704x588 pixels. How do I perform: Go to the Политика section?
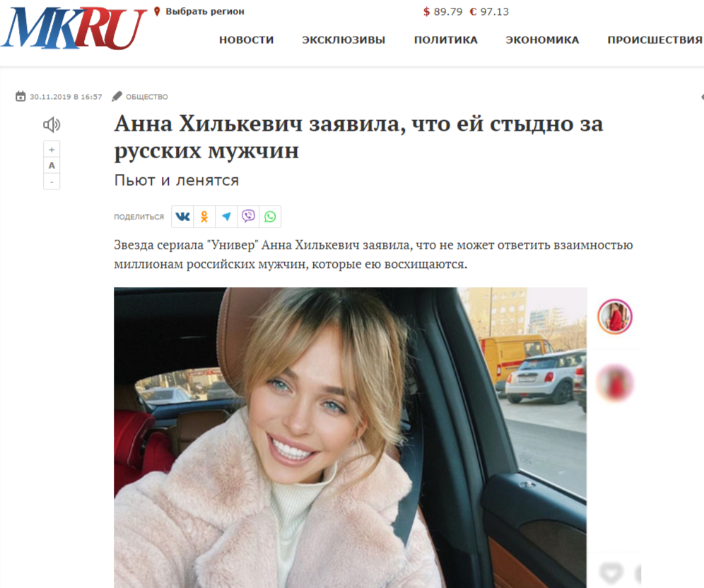[x=446, y=40]
